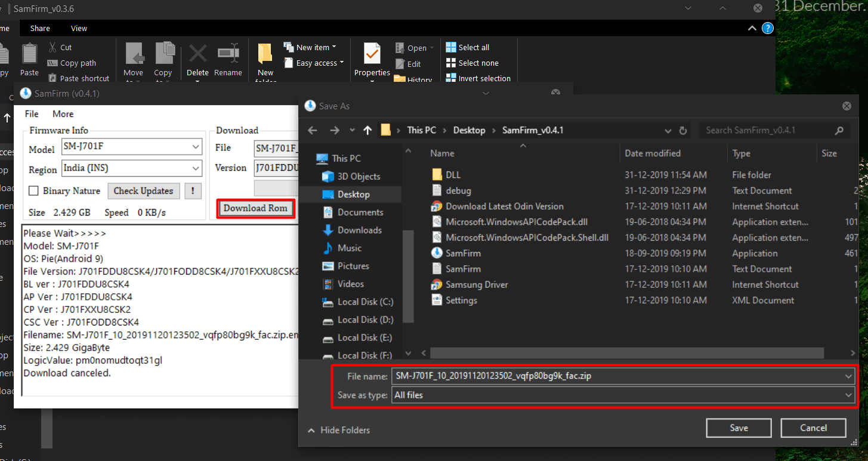The image size is (868, 461).
Task: Enable the Binary Nature checkbox
Action: click(x=33, y=190)
